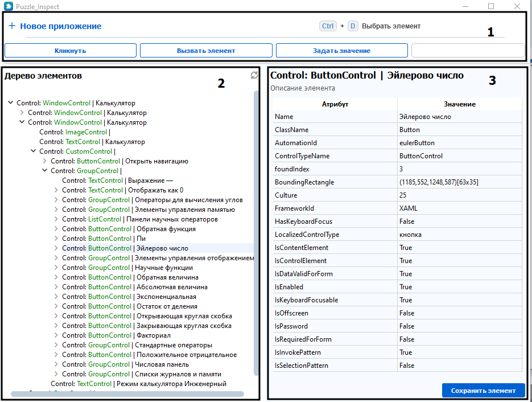This screenshot has height=402, width=532.
Task: Click the IsOffscreen attribute row
Action: (397, 313)
